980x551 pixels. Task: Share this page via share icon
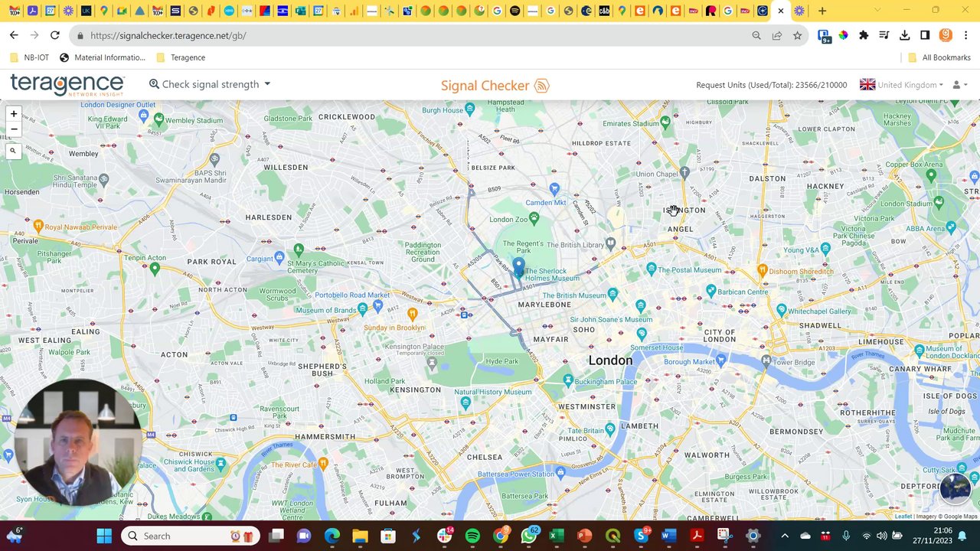(x=776, y=35)
